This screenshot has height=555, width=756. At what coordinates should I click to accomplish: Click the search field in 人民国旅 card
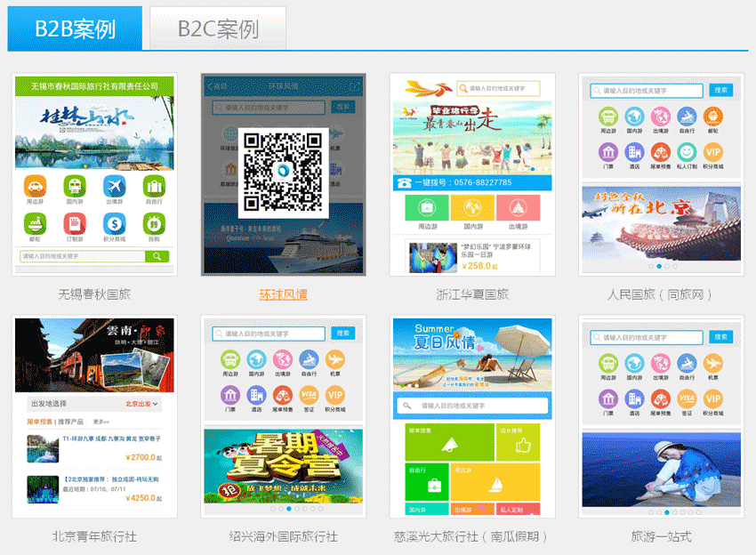click(647, 90)
